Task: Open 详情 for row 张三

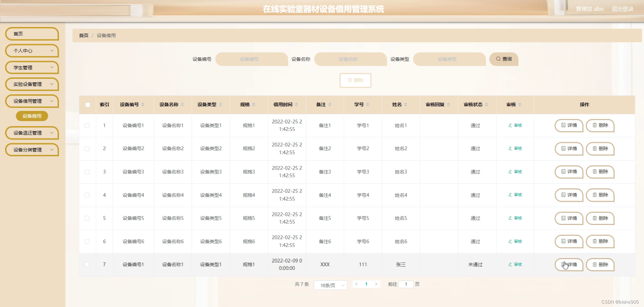Action: tap(569, 265)
